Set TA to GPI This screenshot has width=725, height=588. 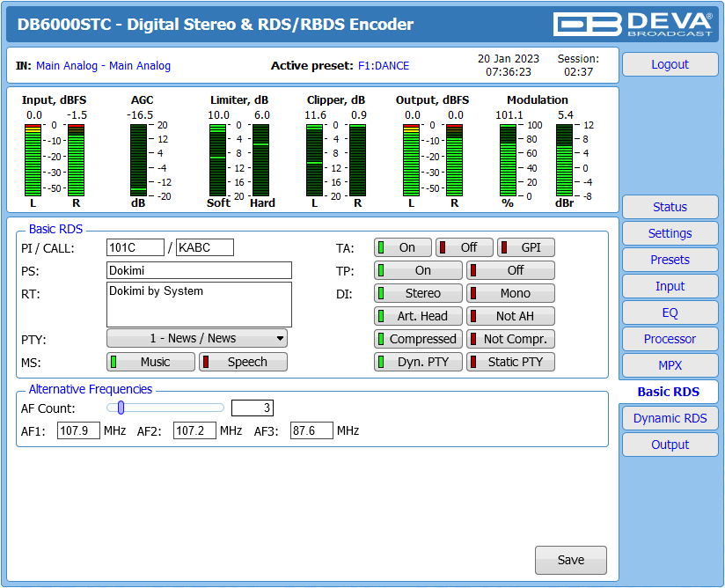526,247
